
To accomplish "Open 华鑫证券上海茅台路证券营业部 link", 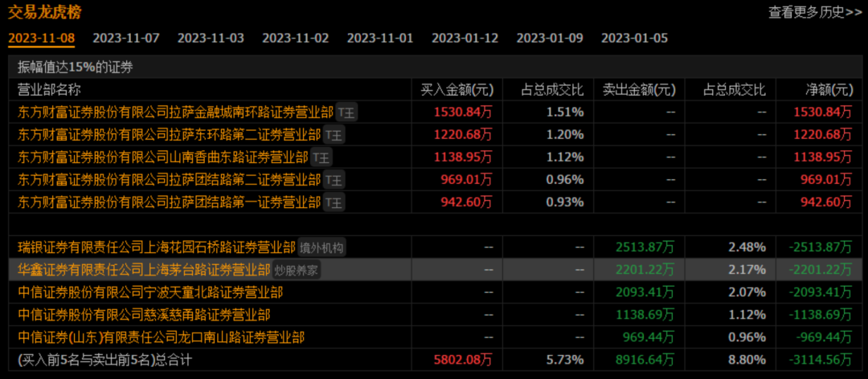I will click(x=144, y=270).
